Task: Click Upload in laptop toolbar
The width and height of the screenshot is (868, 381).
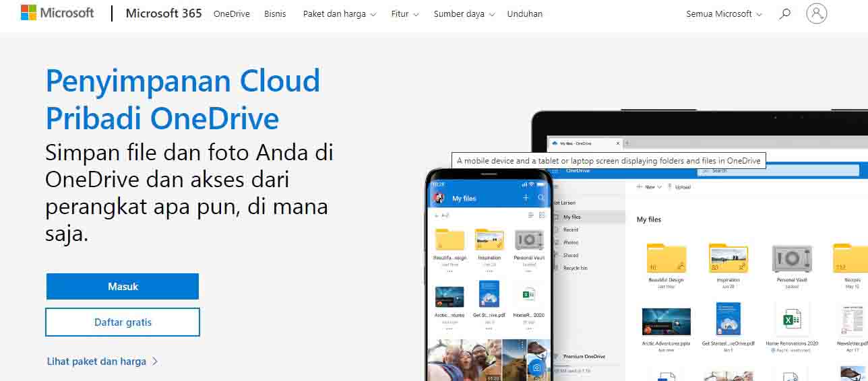Action: point(679,186)
